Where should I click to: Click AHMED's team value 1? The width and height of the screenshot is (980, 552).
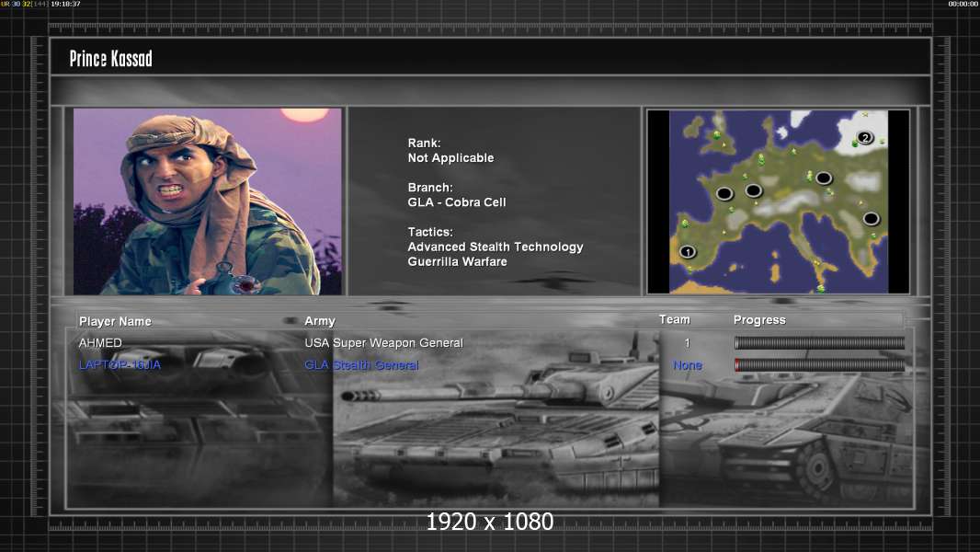[x=688, y=342]
